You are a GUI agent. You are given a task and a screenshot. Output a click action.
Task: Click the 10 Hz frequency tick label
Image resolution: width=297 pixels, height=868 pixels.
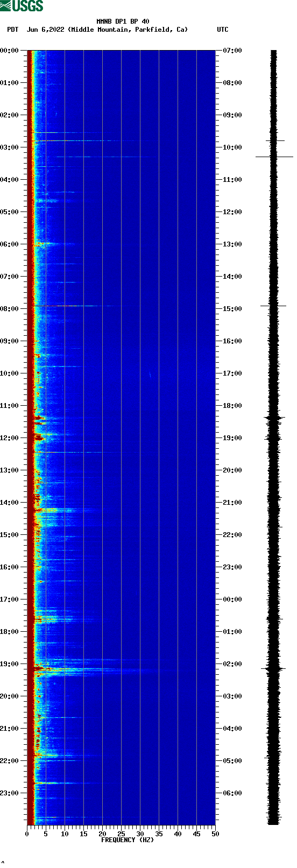tap(65, 834)
